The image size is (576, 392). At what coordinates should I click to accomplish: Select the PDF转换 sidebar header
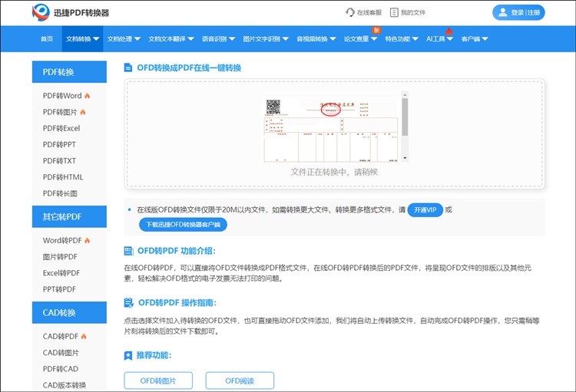coord(69,72)
